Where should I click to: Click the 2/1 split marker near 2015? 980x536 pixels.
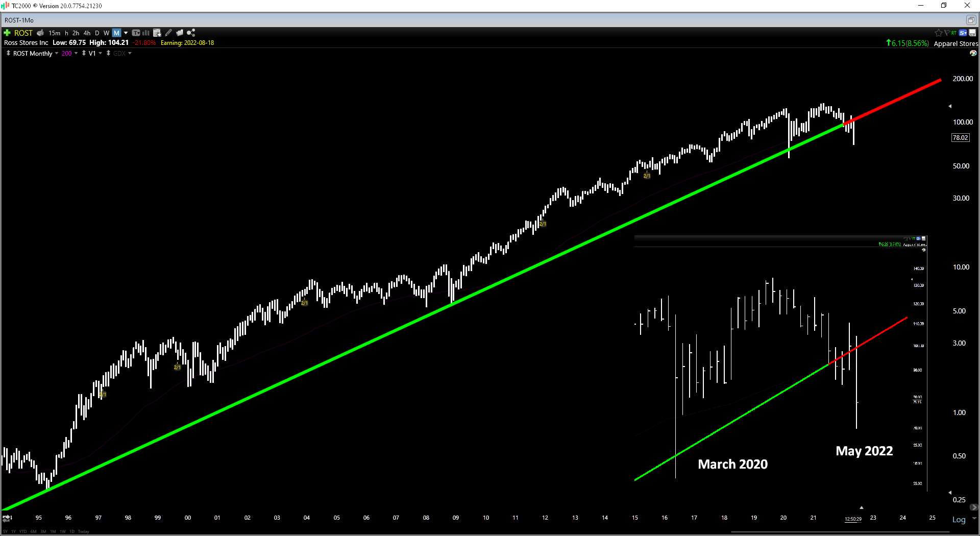(x=647, y=176)
